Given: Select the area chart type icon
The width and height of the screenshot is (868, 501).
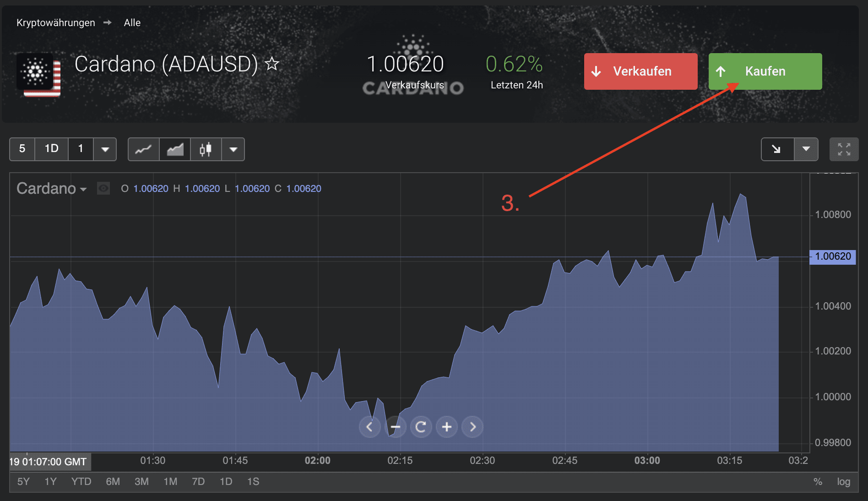Looking at the screenshot, I should pos(175,149).
